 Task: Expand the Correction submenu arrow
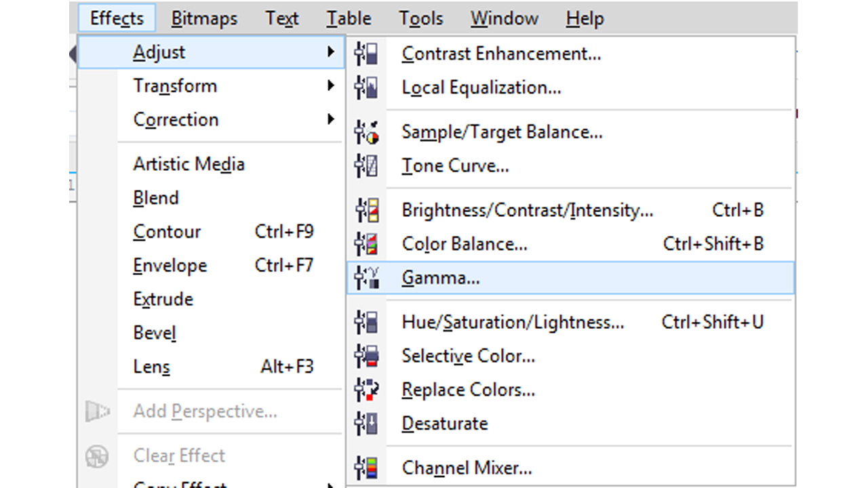[330, 119]
